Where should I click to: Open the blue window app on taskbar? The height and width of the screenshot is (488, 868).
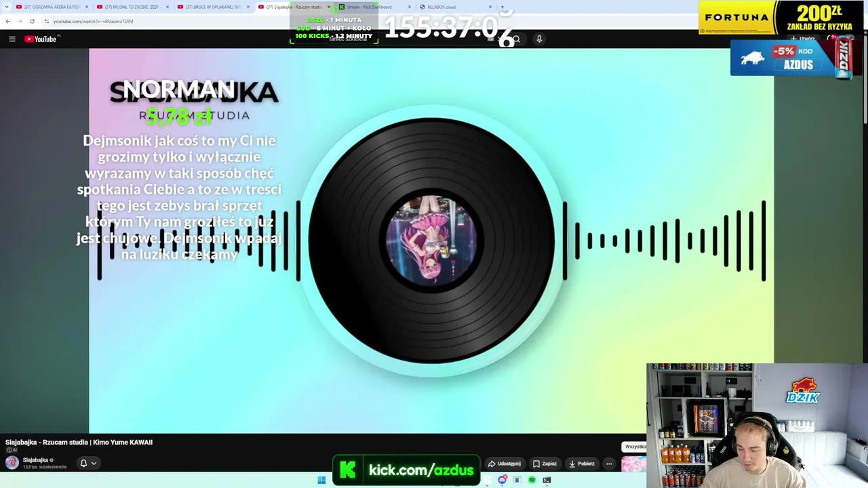pyautogui.click(x=517, y=480)
